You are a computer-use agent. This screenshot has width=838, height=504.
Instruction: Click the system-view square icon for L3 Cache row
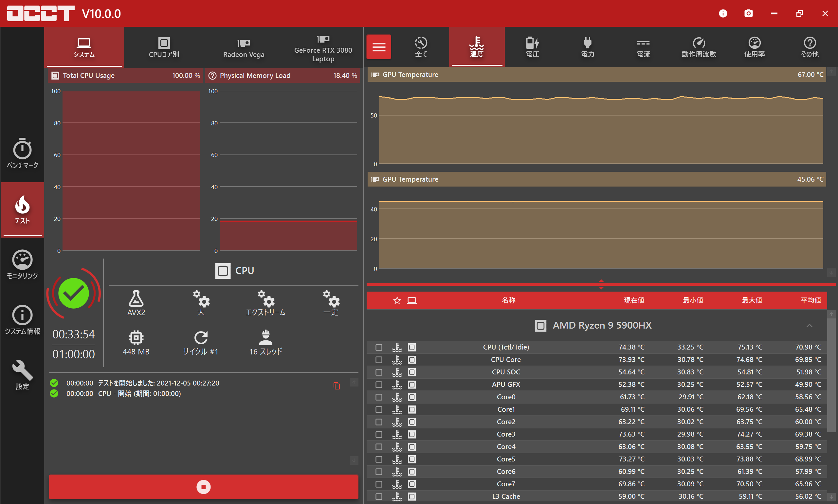click(412, 496)
